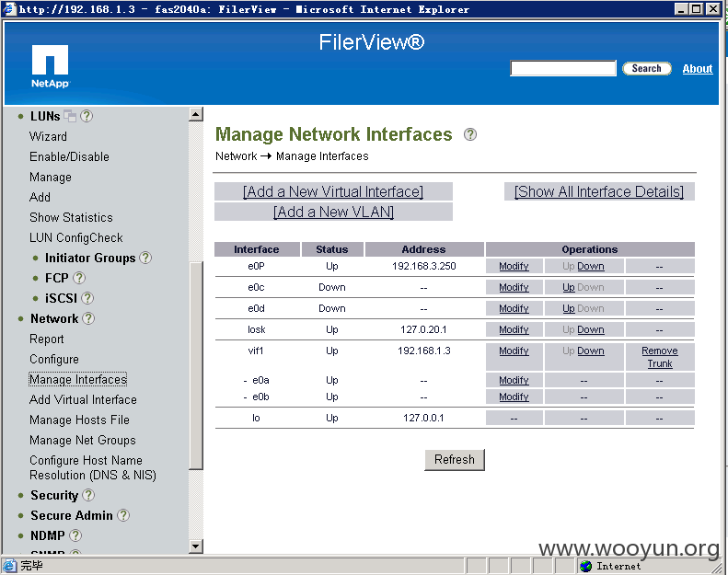Image resolution: width=728 pixels, height=575 pixels.
Task: Open Add Virtual Interface sidebar link
Action: point(83,399)
